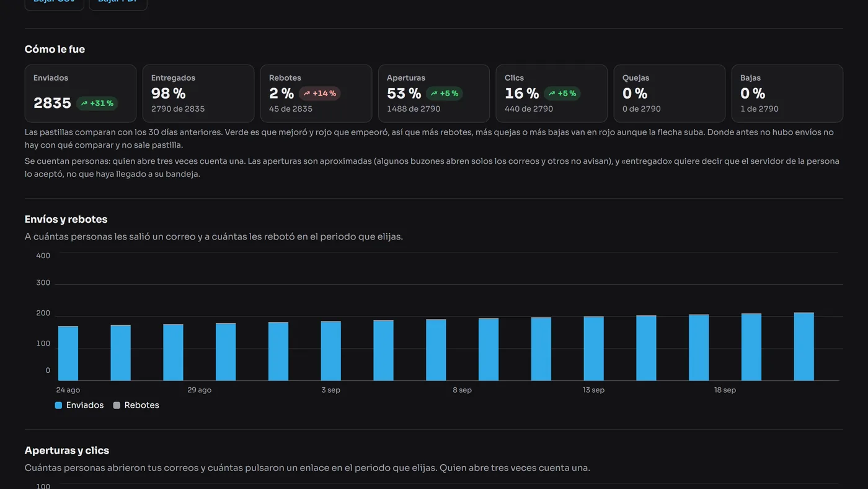Click the Aperturas card title
Screen dimensions: 868x489
406,78
